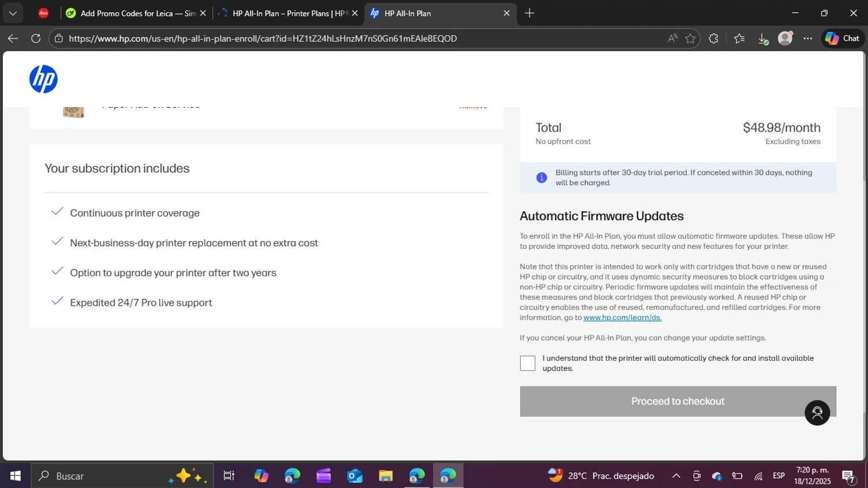
Task: Click the Buscar taskbar search box
Action: pos(122,476)
